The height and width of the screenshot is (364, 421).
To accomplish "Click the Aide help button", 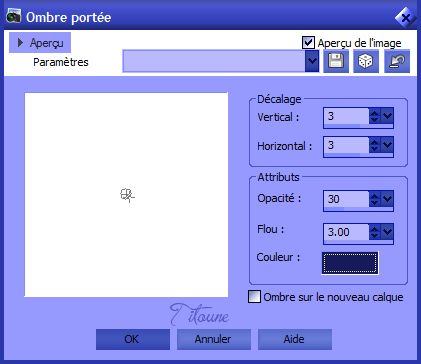I will click(x=295, y=339).
